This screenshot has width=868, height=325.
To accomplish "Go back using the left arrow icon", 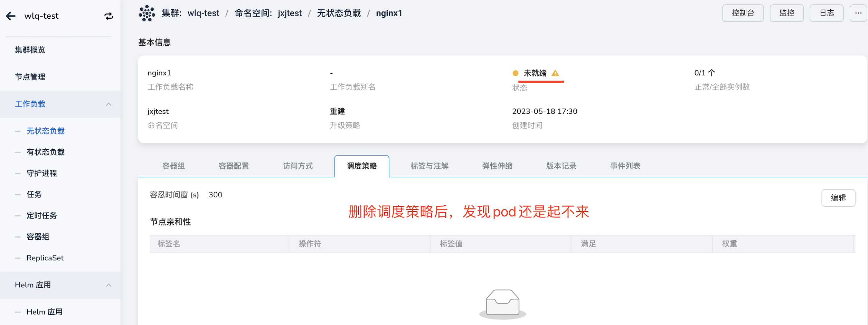I will 11,16.
